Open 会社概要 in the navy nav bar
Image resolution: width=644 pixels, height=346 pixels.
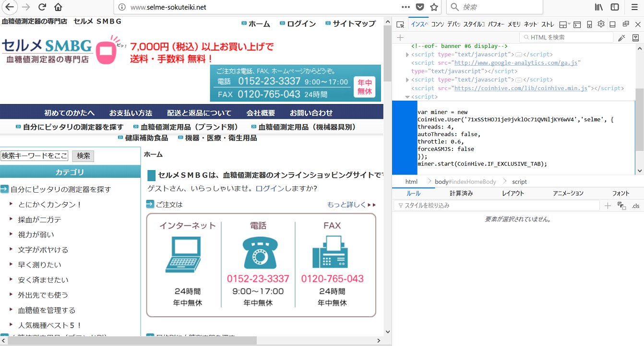pos(261,113)
